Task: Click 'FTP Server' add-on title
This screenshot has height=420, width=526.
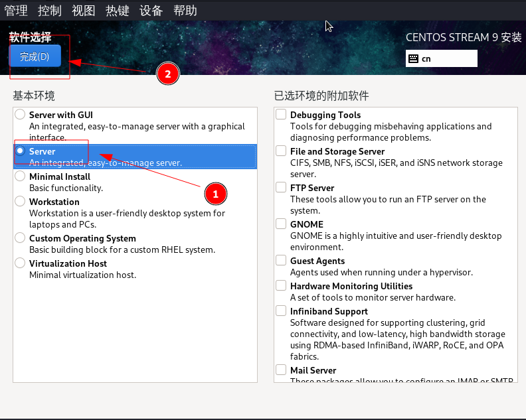Action: [x=312, y=188]
